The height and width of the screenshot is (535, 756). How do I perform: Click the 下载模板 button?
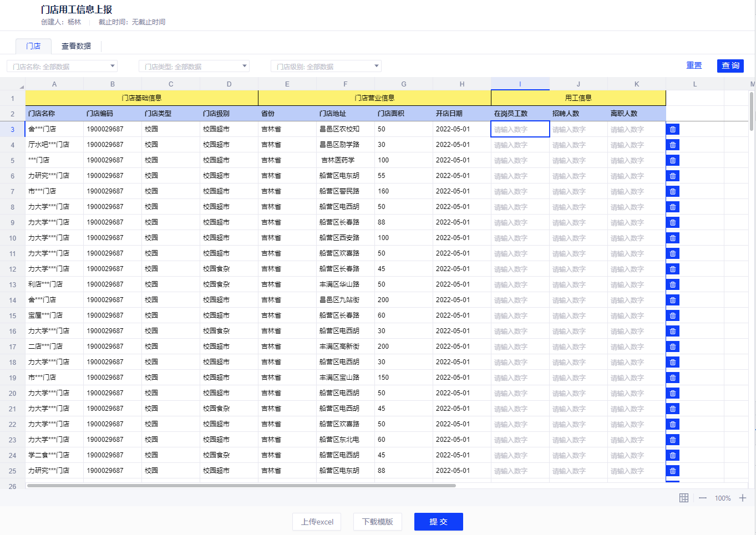coord(377,522)
